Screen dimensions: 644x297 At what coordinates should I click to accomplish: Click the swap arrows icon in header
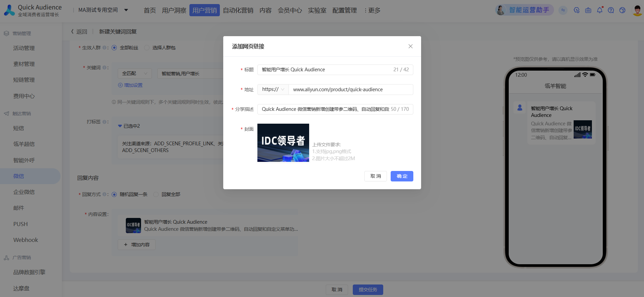click(563, 10)
